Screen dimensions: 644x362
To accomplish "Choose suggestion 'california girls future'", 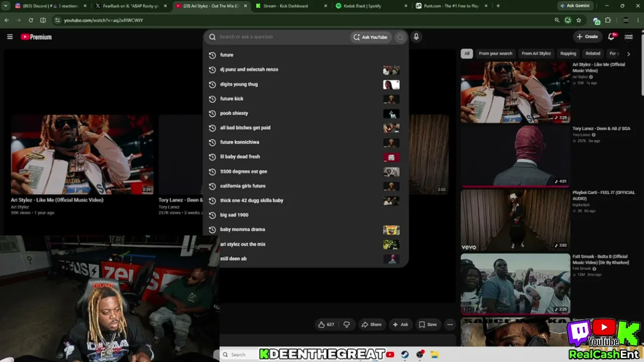I will [x=305, y=186].
